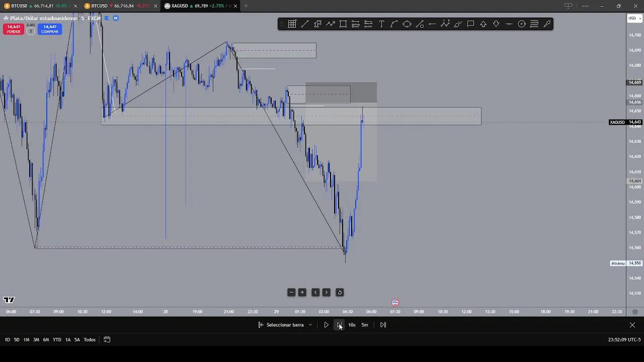Zoom out the chart with minus button

[291, 292]
